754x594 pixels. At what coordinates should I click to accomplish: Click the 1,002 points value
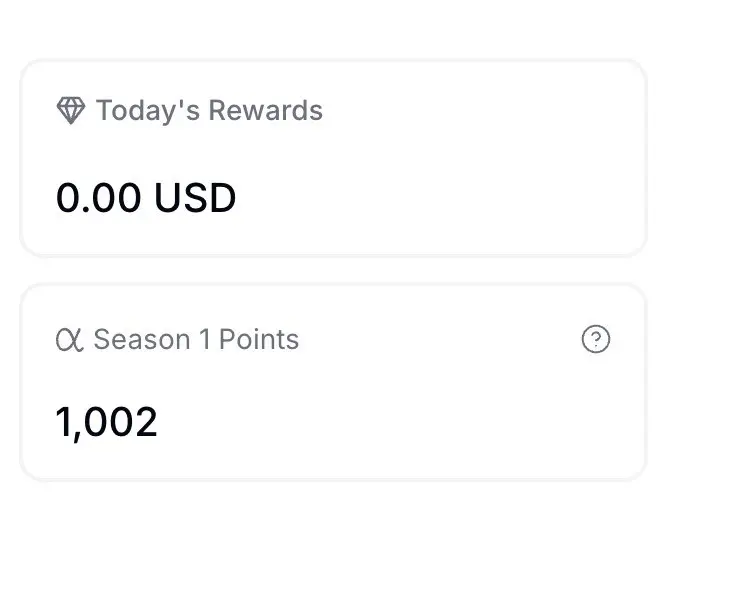pyautogui.click(x=106, y=422)
